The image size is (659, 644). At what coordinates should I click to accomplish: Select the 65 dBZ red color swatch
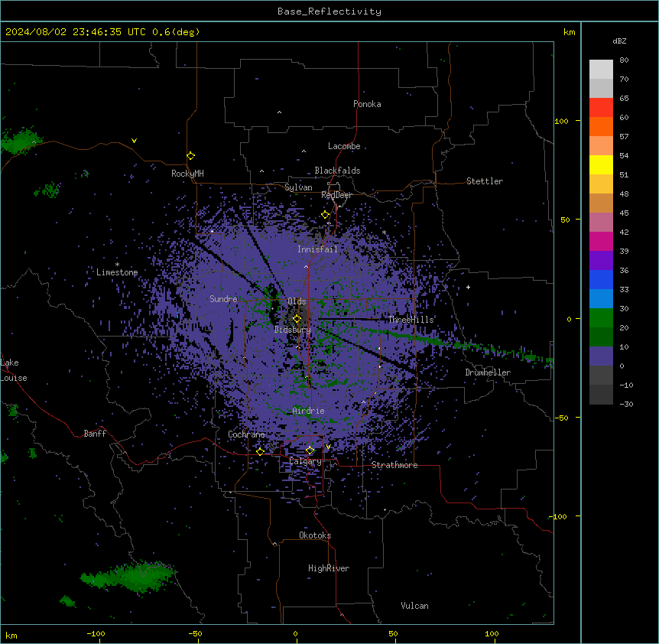click(x=601, y=108)
